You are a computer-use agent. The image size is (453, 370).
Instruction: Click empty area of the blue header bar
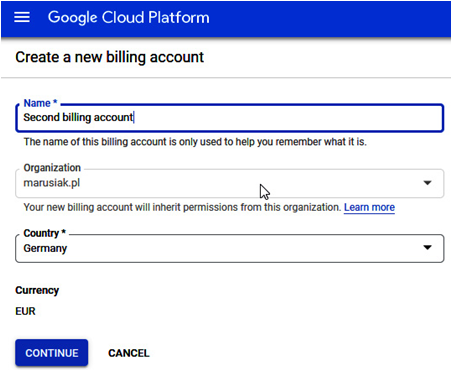pos(330,18)
